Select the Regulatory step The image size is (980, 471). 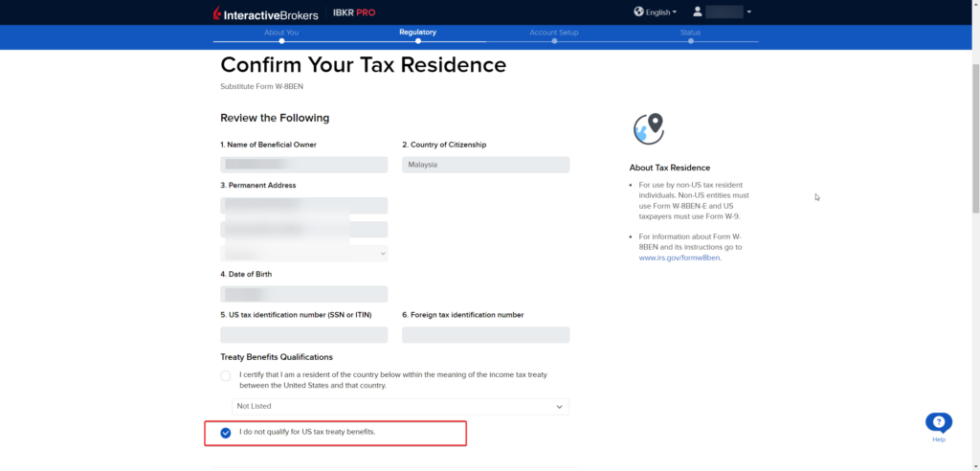point(417,34)
